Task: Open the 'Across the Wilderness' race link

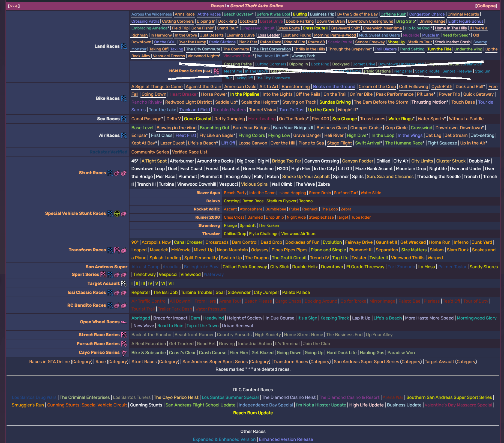Action: point(152,14)
